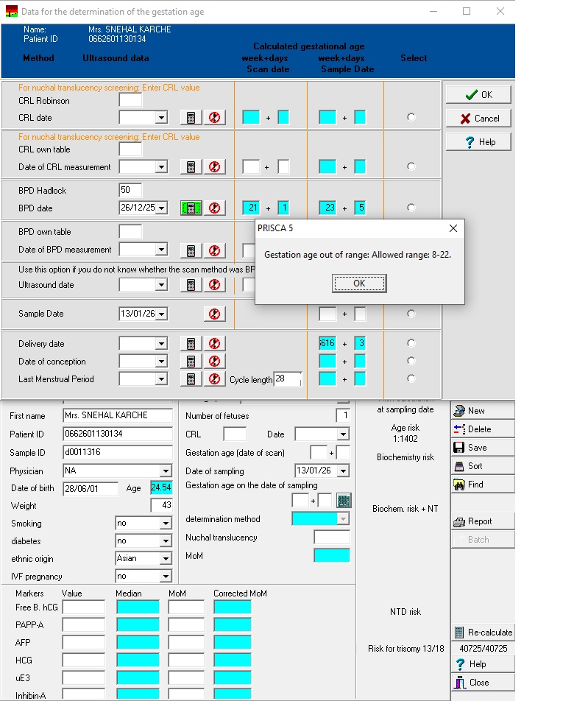Click the clear icon beside Sample Date
The width and height of the screenshot is (588, 701).
(214, 314)
